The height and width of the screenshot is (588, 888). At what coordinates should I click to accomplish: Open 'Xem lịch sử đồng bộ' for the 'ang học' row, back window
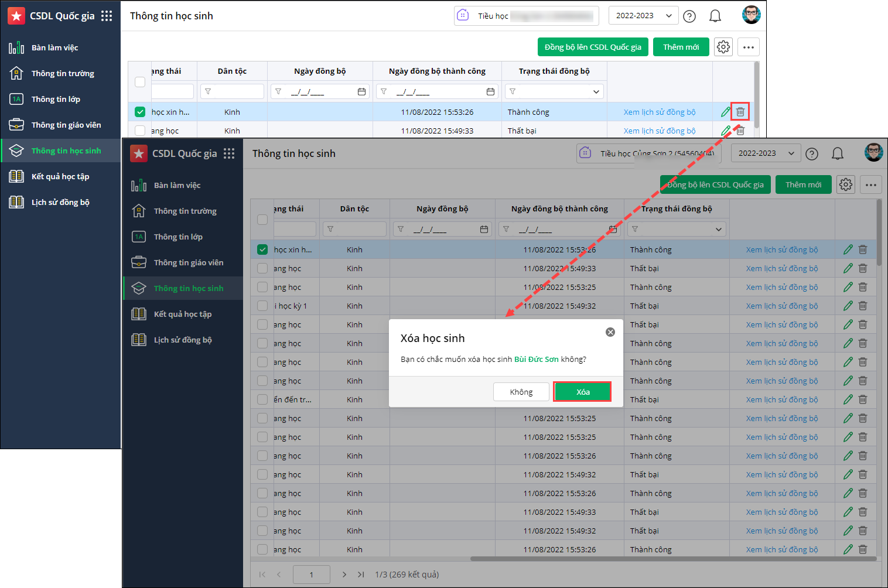click(660, 131)
